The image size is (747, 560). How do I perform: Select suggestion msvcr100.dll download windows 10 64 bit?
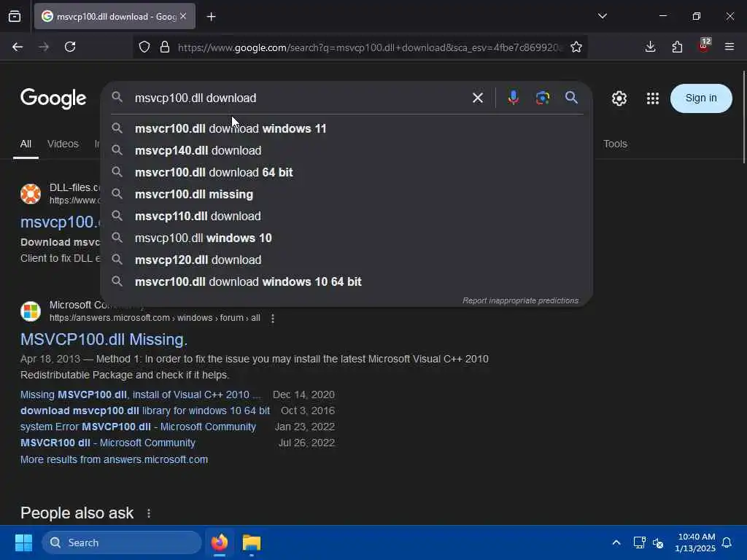click(x=347, y=282)
